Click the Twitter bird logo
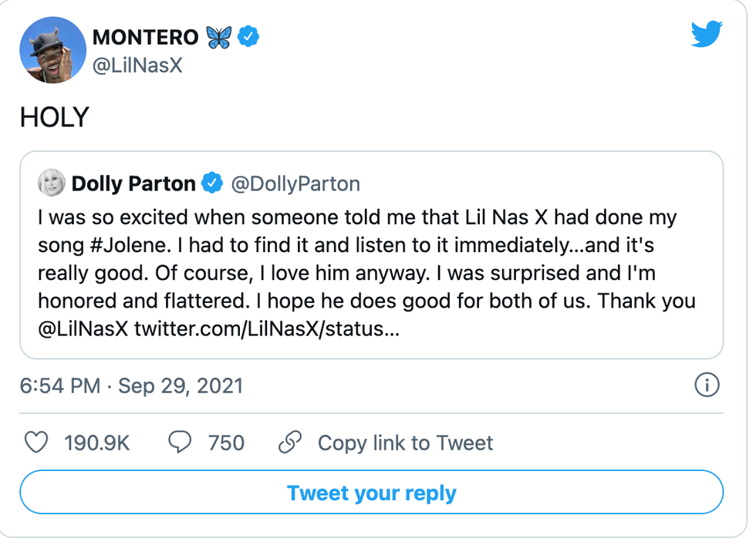This screenshot has height=542, width=756. (x=706, y=34)
